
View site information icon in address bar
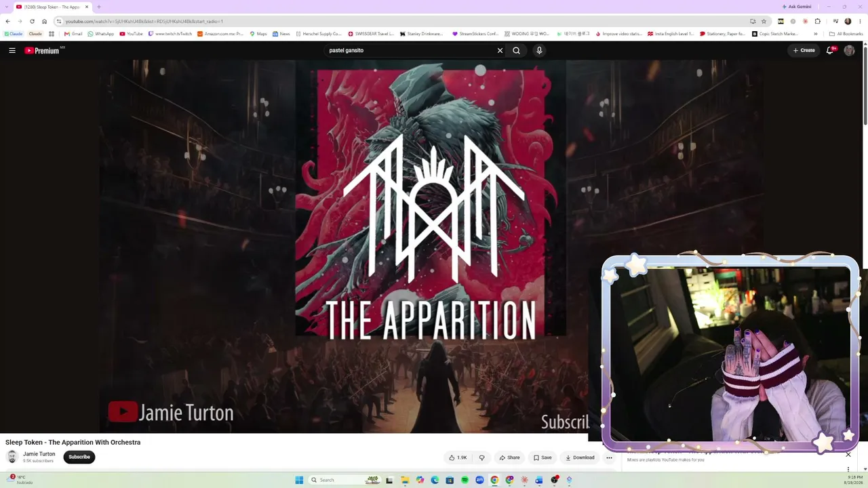pyautogui.click(x=59, y=21)
